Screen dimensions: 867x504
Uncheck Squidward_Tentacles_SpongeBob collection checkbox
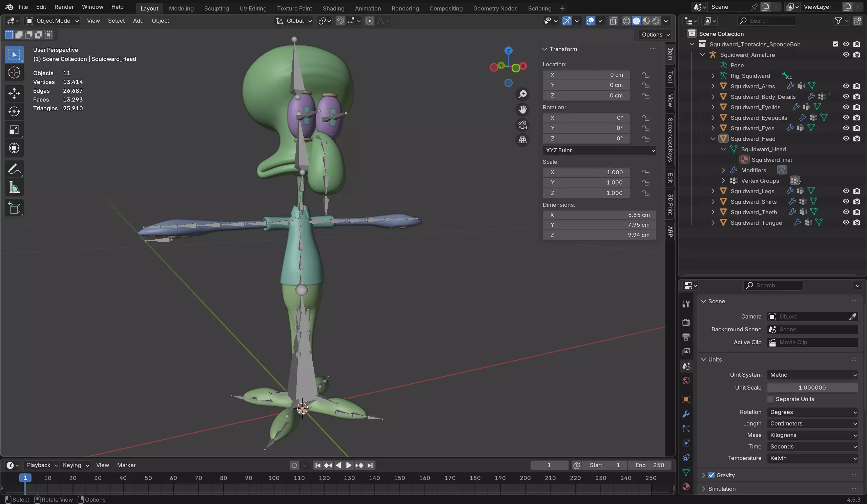pos(835,44)
